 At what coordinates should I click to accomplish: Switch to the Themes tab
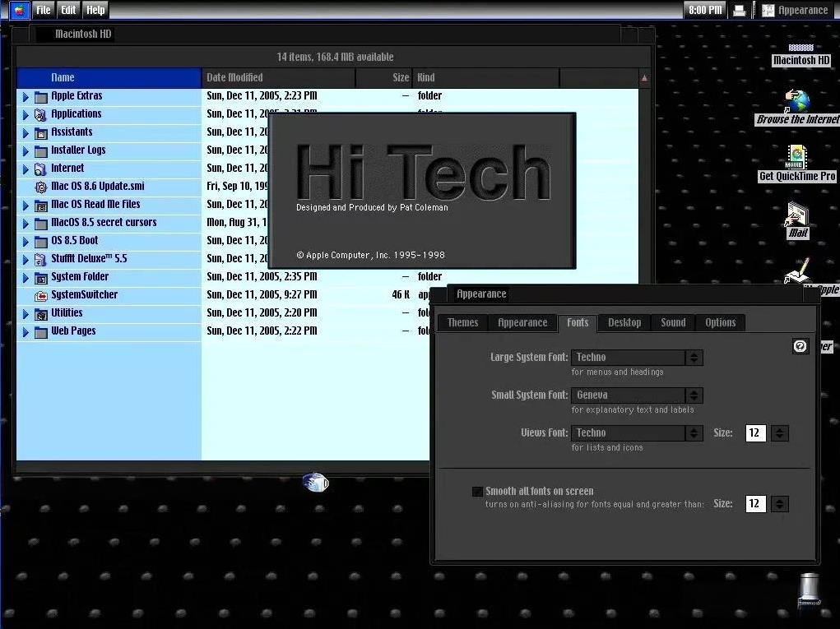463,322
